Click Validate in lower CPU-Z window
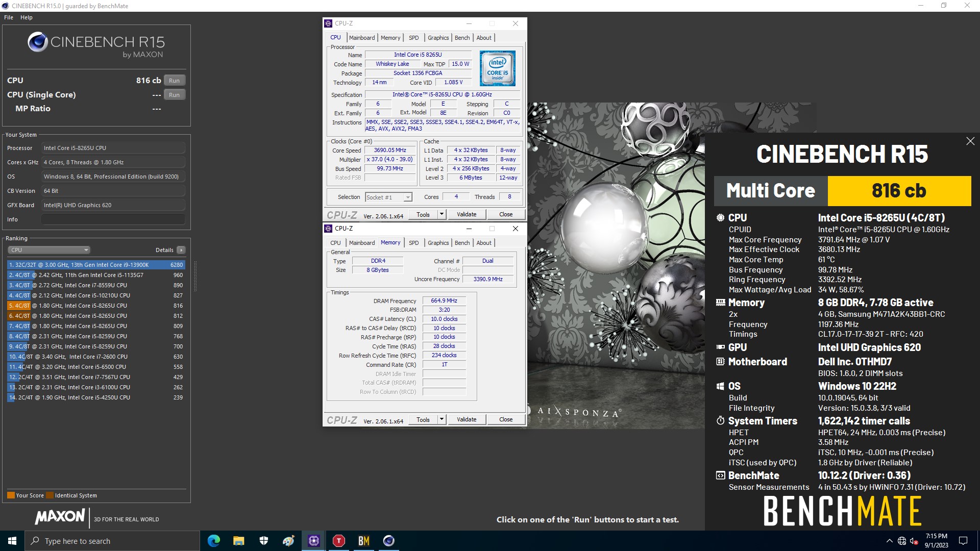Image resolution: width=980 pixels, height=551 pixels. 467,419
